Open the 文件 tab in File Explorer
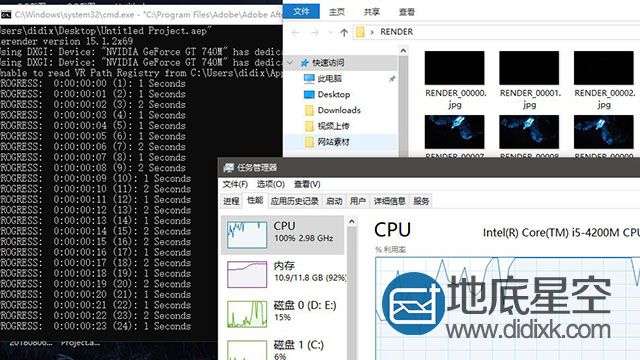Viewport: 640px width, 360px height. tap(301, 11)
